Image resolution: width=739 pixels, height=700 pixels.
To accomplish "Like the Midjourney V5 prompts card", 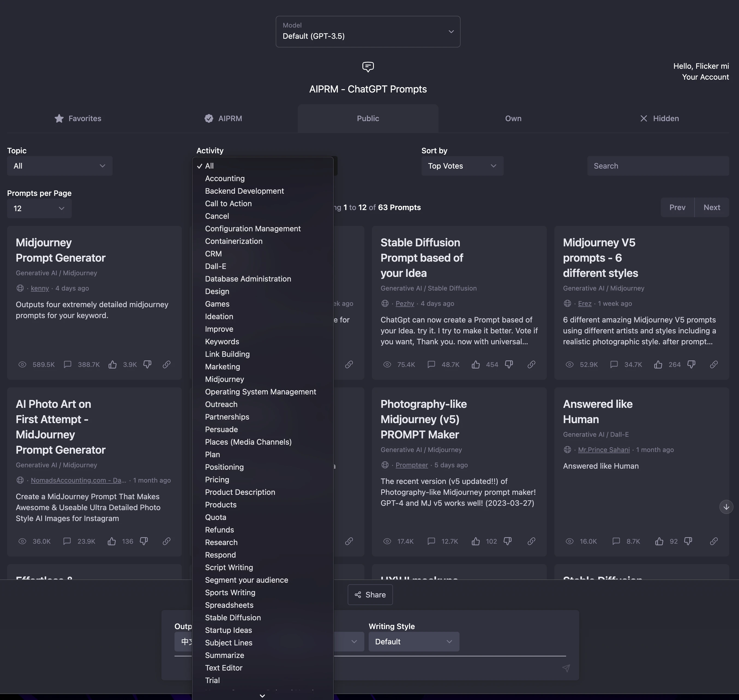I will [x=659, y=364].
